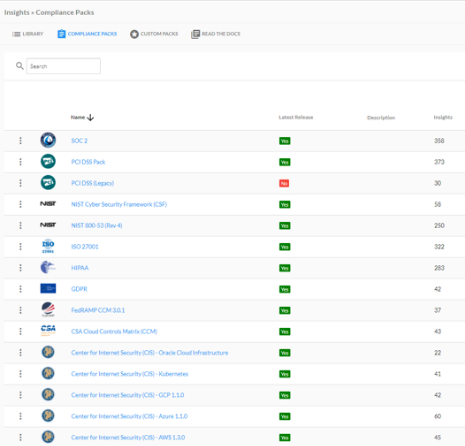Image resolution: width=465 pixels, height=446 pixels.
Task: Focus the Search input field
Action: 63,66
